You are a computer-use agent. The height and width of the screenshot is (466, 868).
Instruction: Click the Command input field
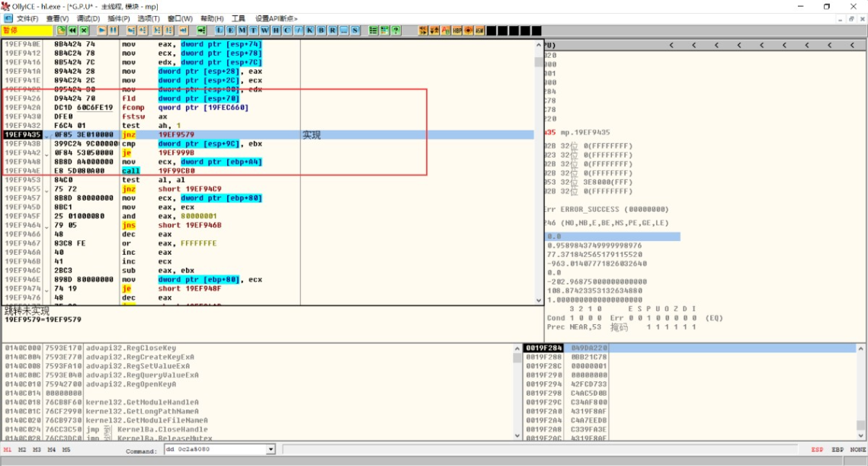pyautogui.click(x=216, y=449)
